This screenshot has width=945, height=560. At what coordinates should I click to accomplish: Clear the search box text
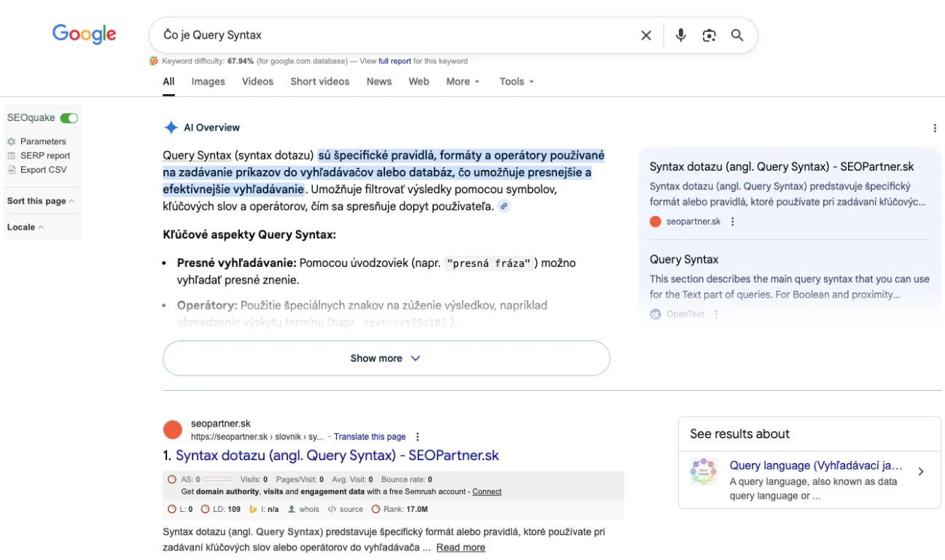click(646, 35)
